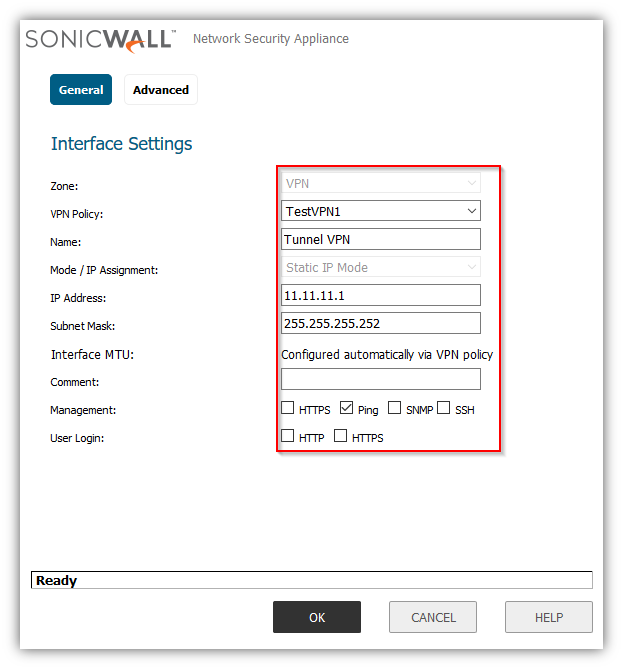This screenshot has height=669, width=623.
Task: Click the Subnet Mask input field
Action: [x=381, y=324]
